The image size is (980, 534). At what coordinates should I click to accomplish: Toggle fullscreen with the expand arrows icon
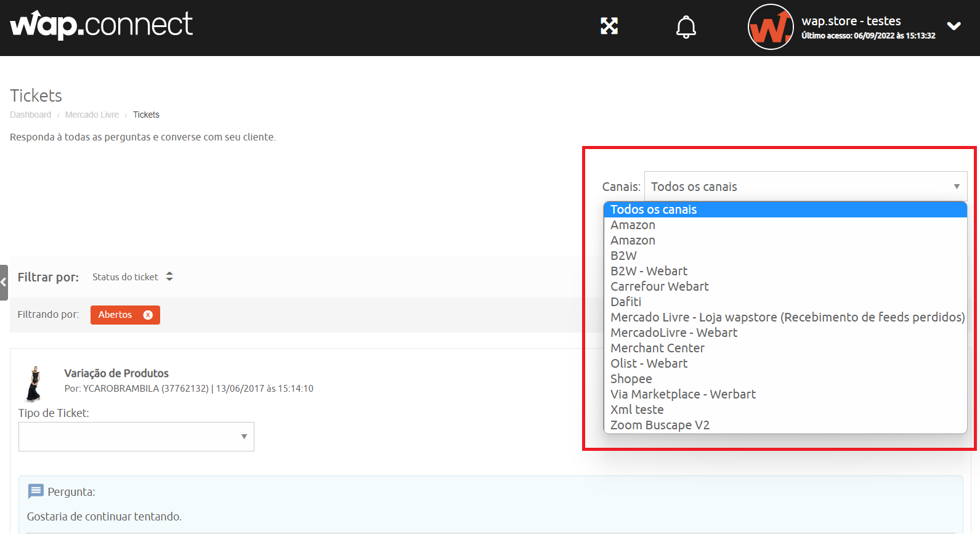point(609,26)
